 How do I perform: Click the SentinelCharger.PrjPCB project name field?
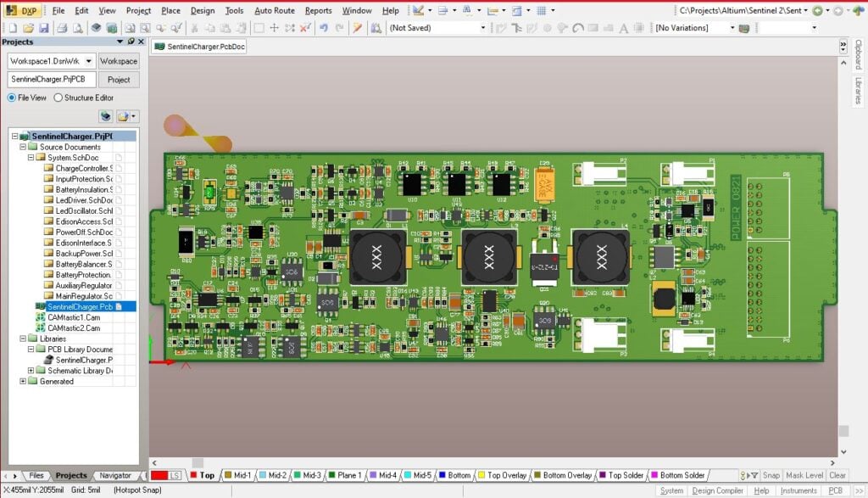[x=51, y=79]
